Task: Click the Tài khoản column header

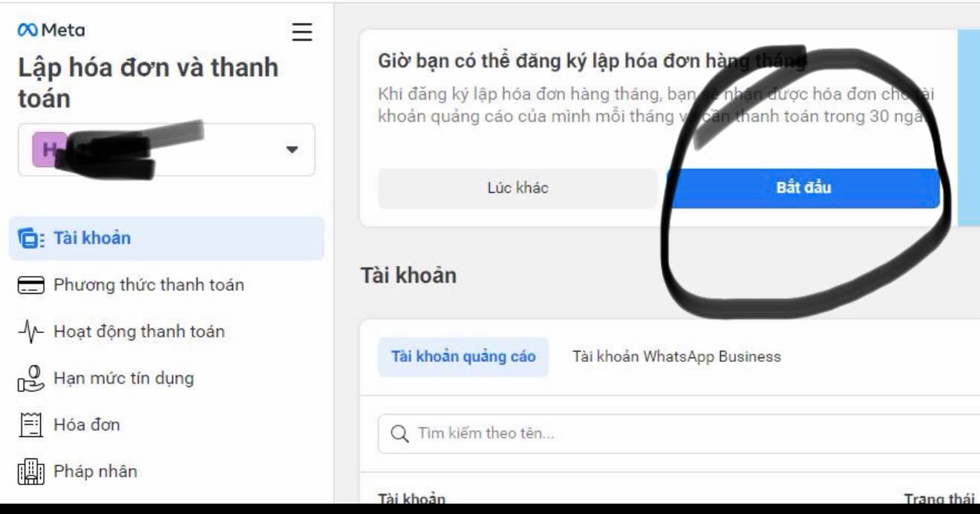Action: 412,499
